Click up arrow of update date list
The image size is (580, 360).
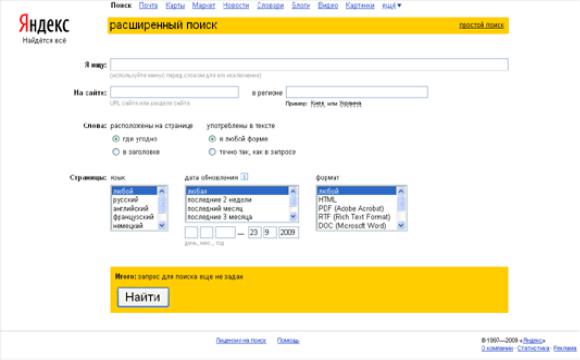coord(293,191)
